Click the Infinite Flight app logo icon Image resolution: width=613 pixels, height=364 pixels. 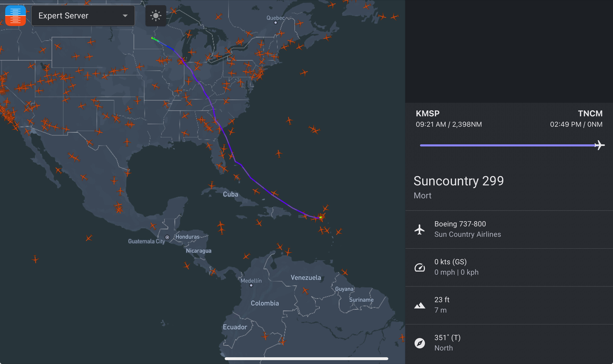tap(16, 16)
